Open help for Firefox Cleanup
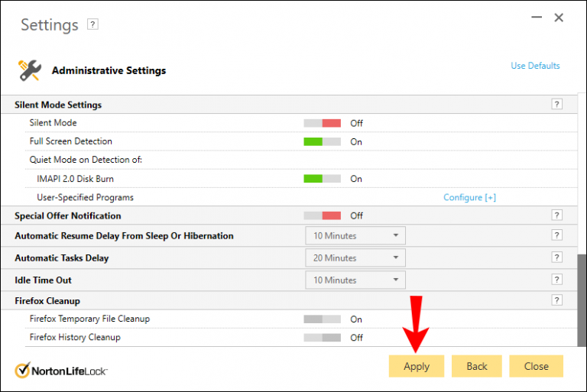 557,301
